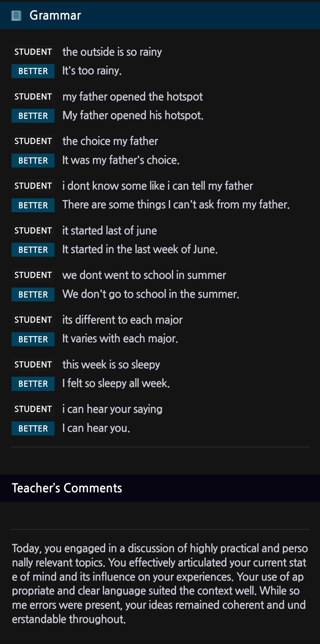
Task: Open the Teacher's Comments section header
Action: pos(67,488)
